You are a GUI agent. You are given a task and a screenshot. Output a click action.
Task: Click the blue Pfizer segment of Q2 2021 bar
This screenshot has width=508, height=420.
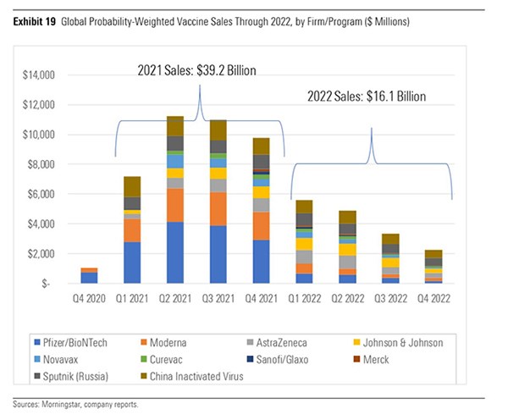click(x=175, y=252)
